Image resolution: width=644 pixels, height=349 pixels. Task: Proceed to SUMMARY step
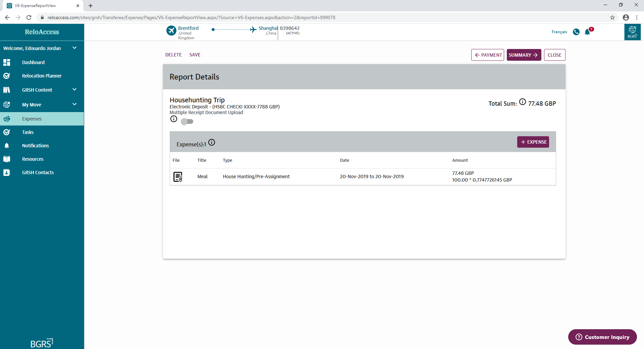[524, 55]
